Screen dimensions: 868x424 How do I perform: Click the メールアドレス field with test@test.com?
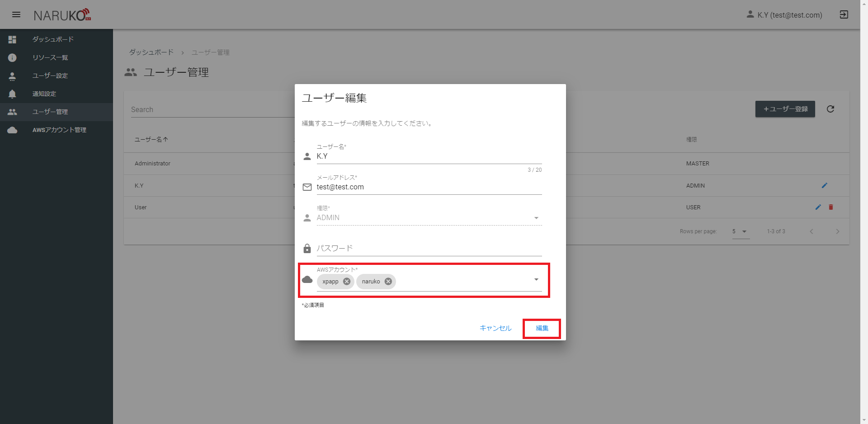tap(429, 187)
